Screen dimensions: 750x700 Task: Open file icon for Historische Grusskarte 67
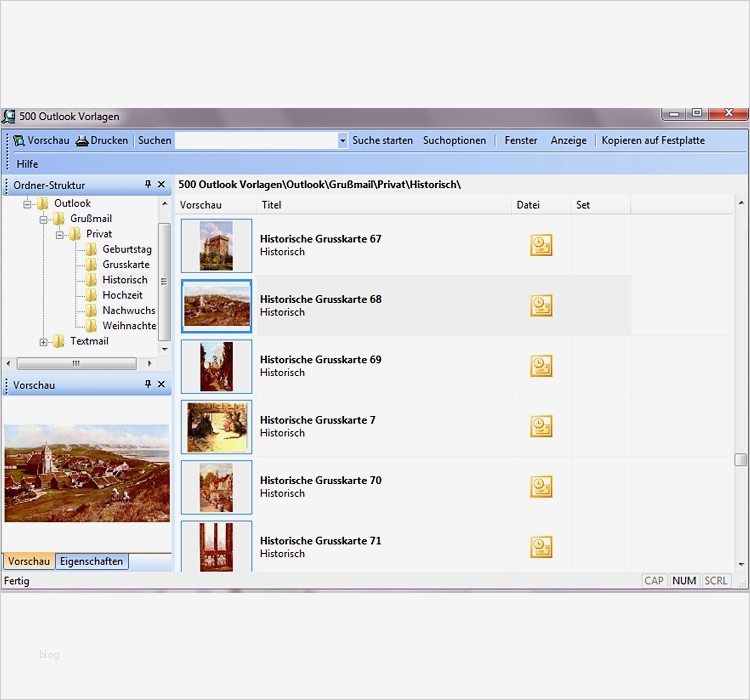(541, 245)
